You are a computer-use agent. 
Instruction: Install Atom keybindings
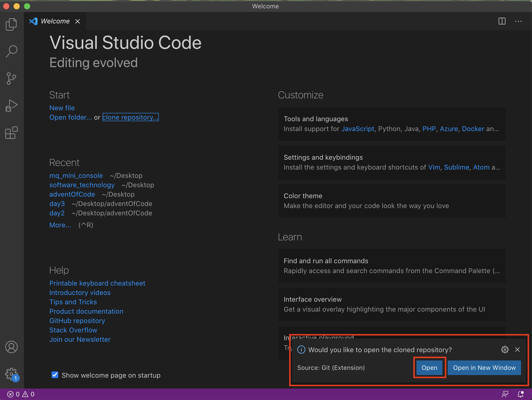[x=481, y=167]
